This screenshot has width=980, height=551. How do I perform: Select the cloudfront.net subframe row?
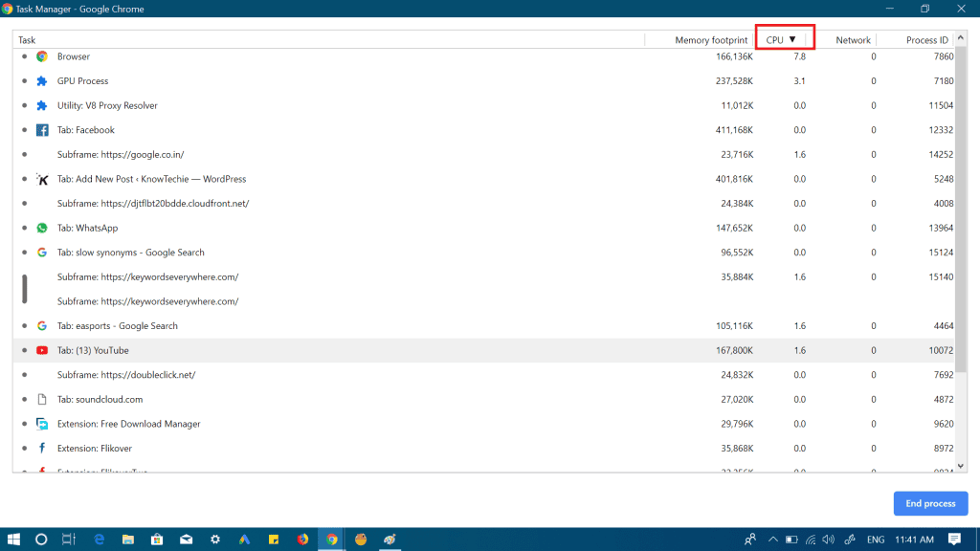(483, 204)
